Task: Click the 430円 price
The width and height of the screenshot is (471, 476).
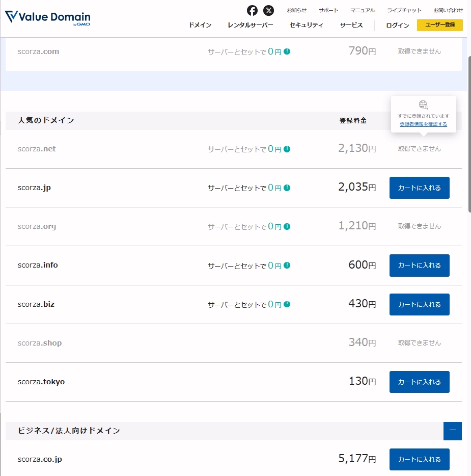Action: coord(362,304)
